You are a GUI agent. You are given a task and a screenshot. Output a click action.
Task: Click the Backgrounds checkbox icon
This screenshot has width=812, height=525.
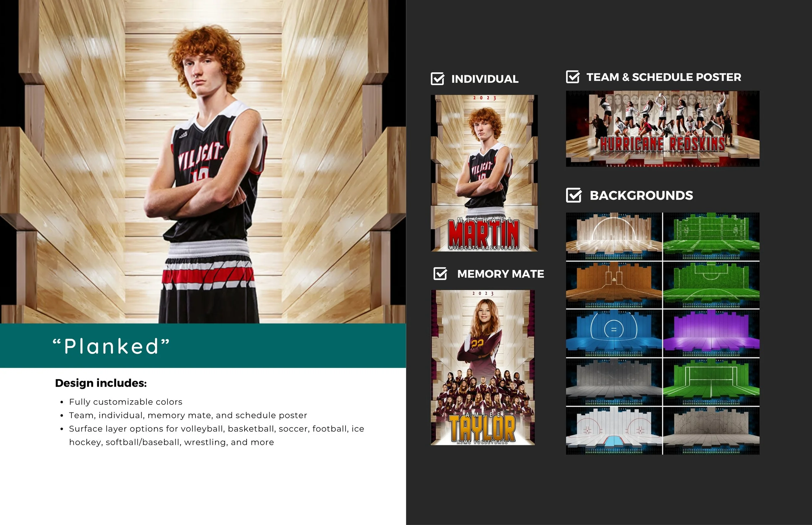click(574, 195)
